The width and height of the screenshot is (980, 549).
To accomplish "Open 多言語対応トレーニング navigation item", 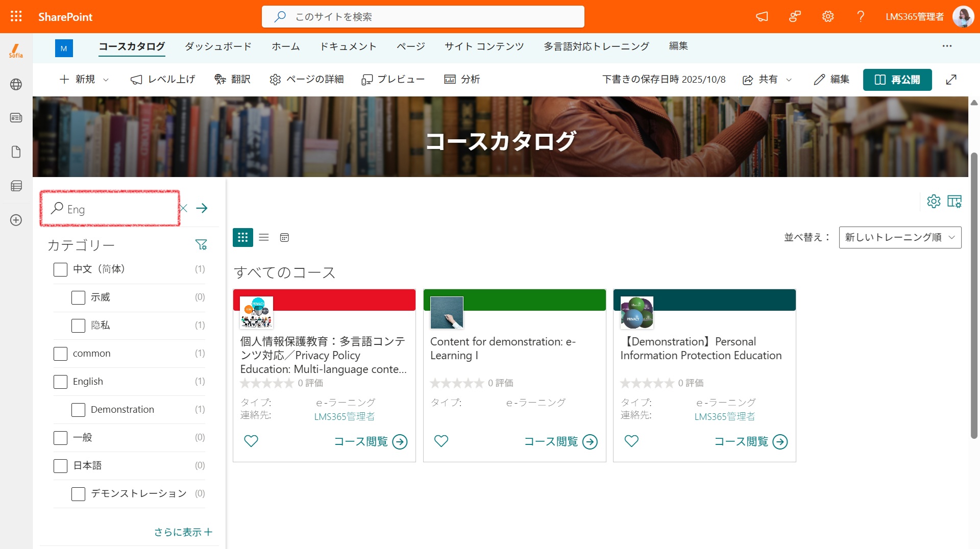I will point(596,46).
